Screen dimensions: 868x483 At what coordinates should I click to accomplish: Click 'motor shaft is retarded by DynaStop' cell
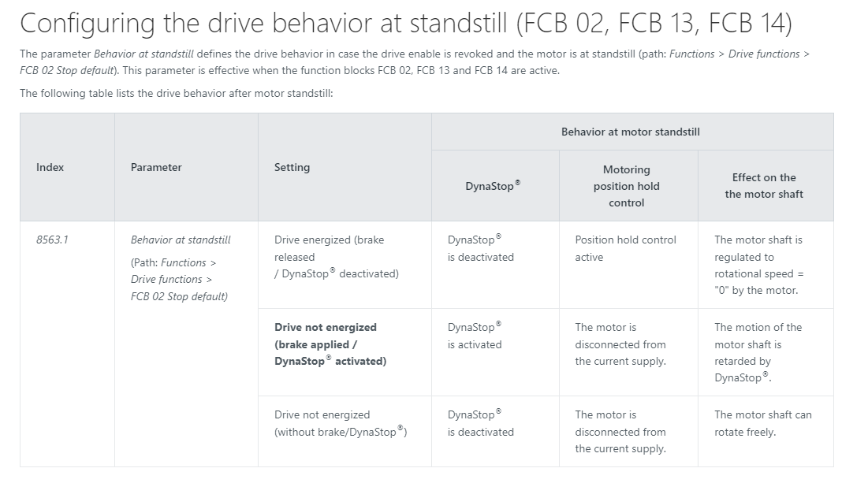pyautogui.click(x=758, y=352)
